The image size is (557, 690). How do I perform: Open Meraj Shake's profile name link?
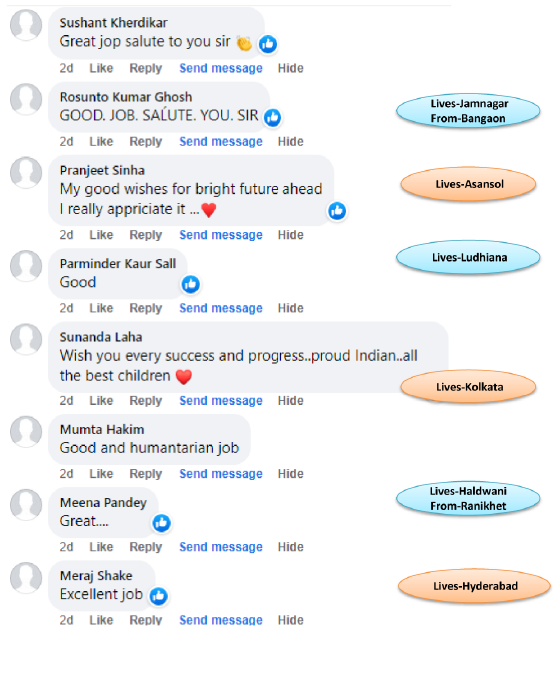(x=96, y=576)
